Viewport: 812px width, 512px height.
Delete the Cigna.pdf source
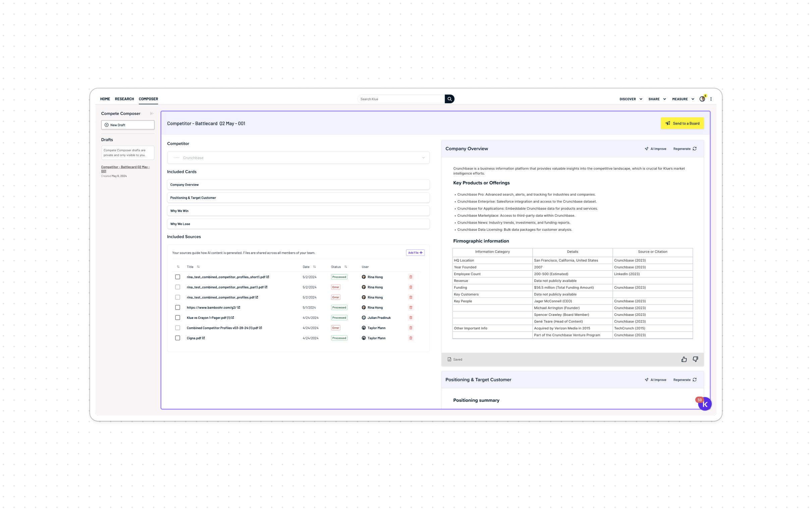[411, 338]
